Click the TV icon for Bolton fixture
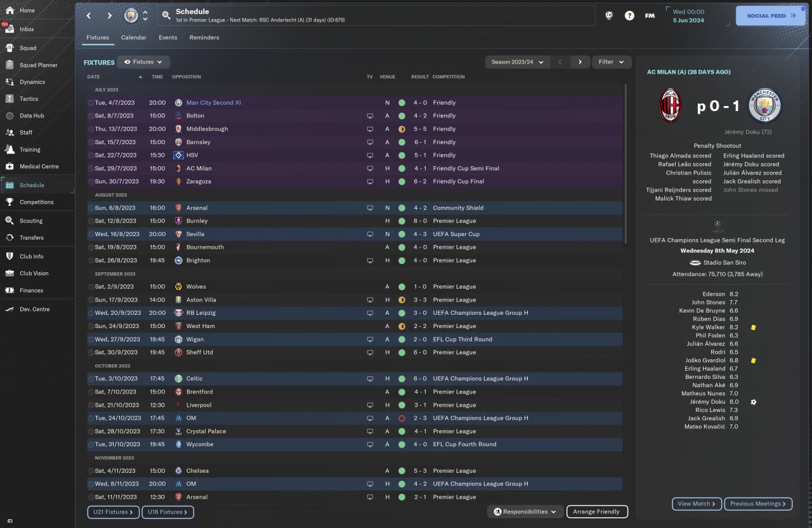This screenshot has height=528, width=812. coord(370,116)
